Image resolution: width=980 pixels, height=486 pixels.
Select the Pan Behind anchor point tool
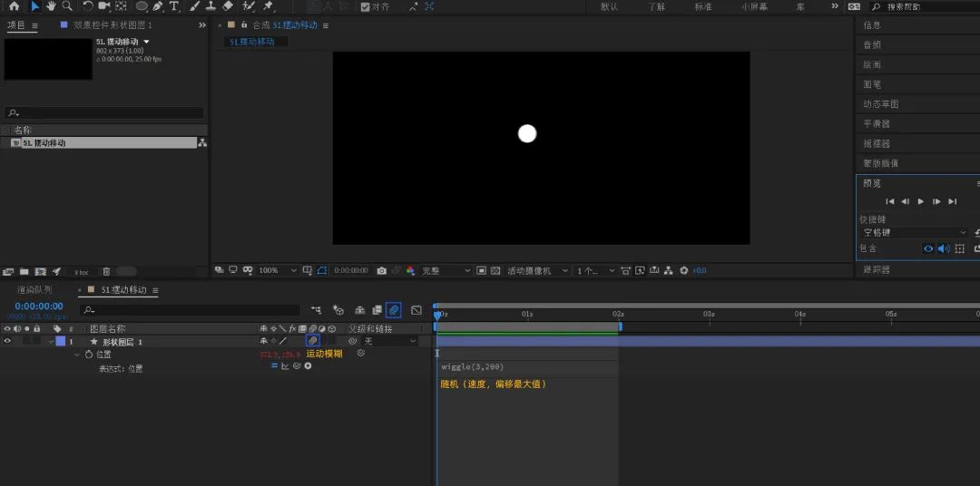pos(122,6)
